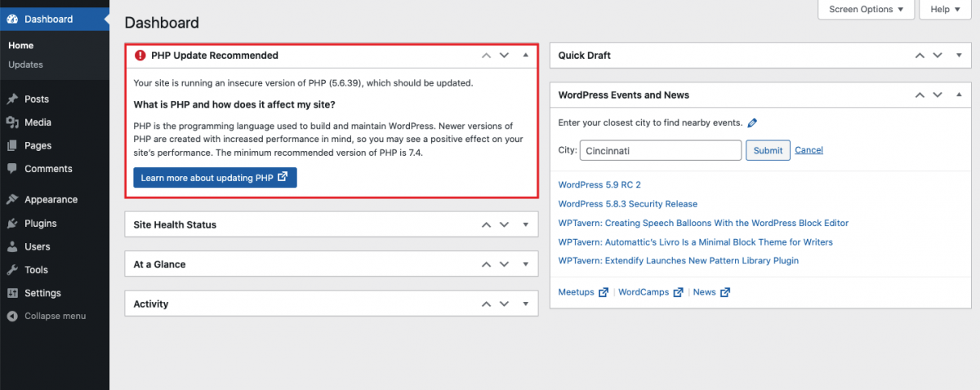Click the Plugins plug icon

click(x=12, y=224)
